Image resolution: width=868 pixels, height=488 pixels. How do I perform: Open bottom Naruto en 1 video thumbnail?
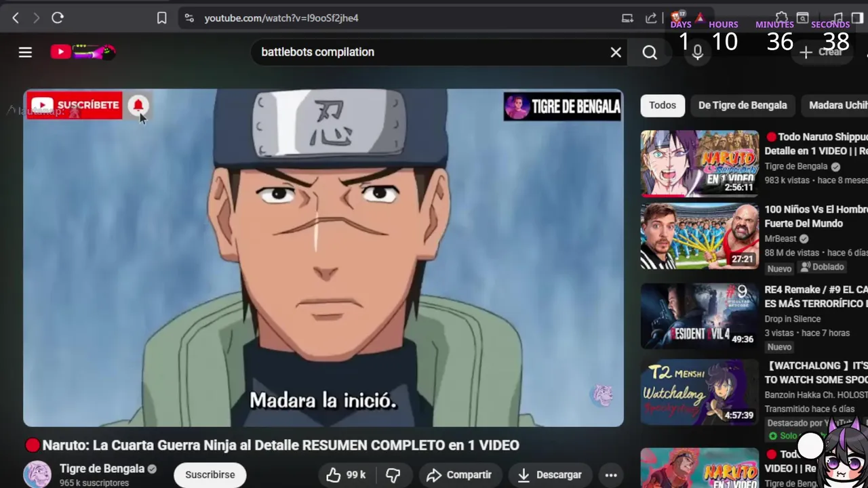(x=700, y=468)
